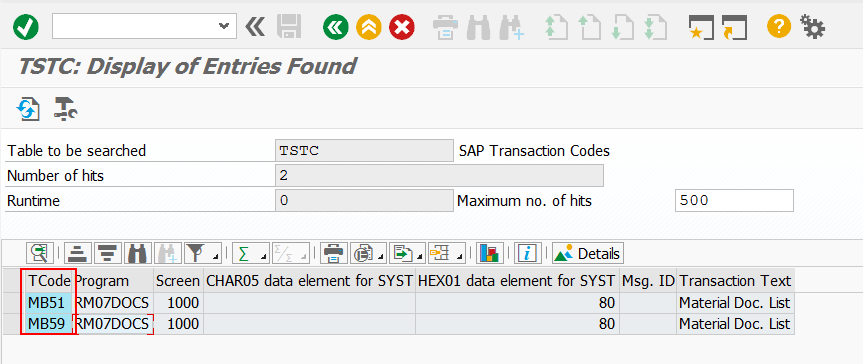This screenshot has height=364, width=863.
Task: Click the ALV Find Next icon
Action: coord(167,253)
